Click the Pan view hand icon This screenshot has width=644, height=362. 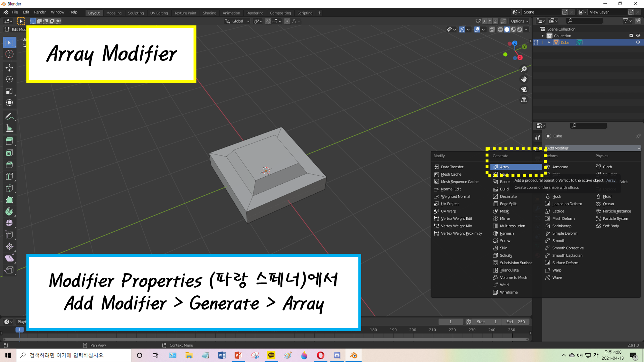pos(524,79)
